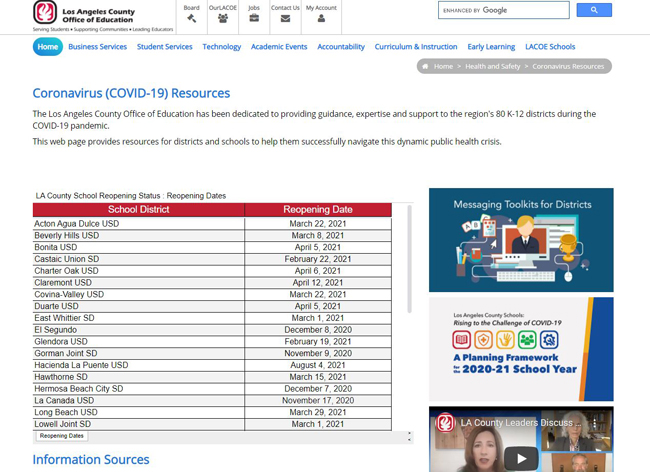The height and width of the screenshot is (472, 650).
Task: Open the Technology menu
Action: coord(221,47)
